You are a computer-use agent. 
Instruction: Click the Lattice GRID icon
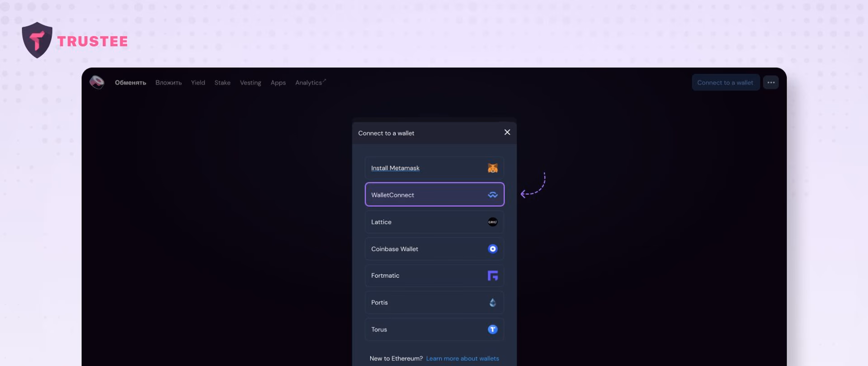coord(493,222)
